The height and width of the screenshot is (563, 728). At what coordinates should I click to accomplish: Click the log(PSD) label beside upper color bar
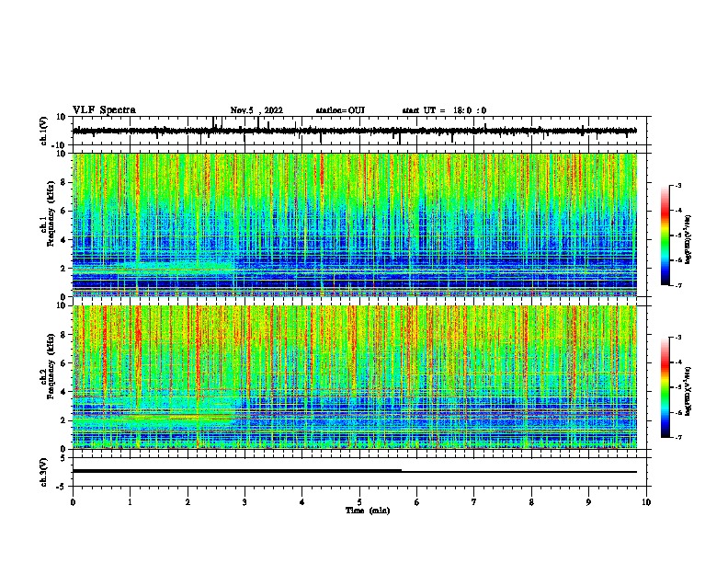point(688,239)
